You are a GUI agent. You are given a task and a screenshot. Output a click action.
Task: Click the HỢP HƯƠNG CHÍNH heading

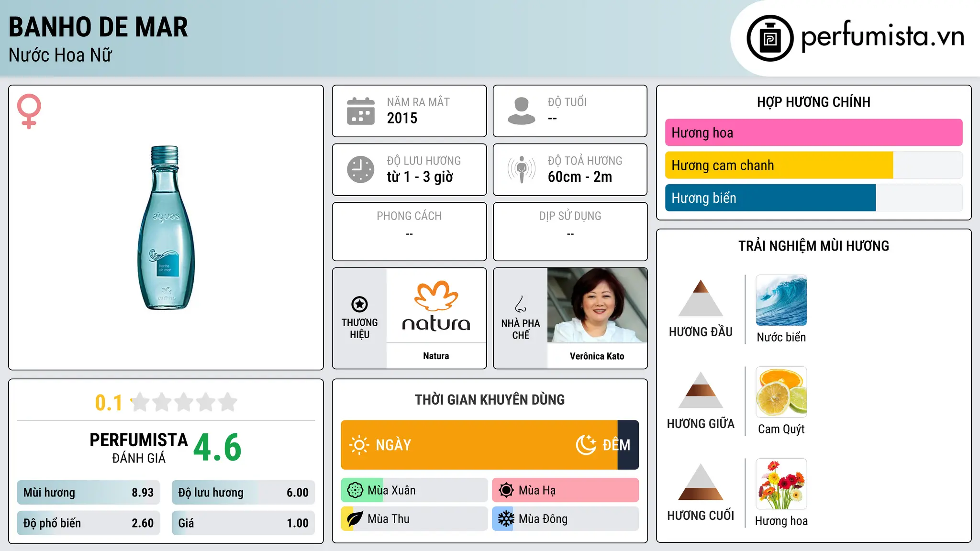(x=813, y=102)
